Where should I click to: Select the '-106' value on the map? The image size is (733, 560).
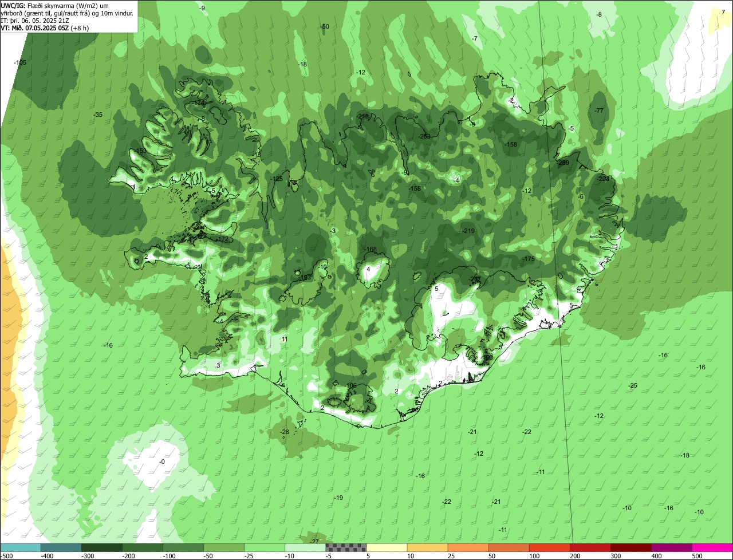coord(350,386)
